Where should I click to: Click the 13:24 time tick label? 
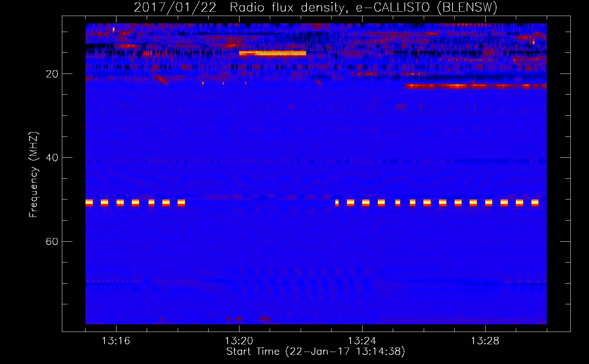pyautogui.click(x=362, y=341)
